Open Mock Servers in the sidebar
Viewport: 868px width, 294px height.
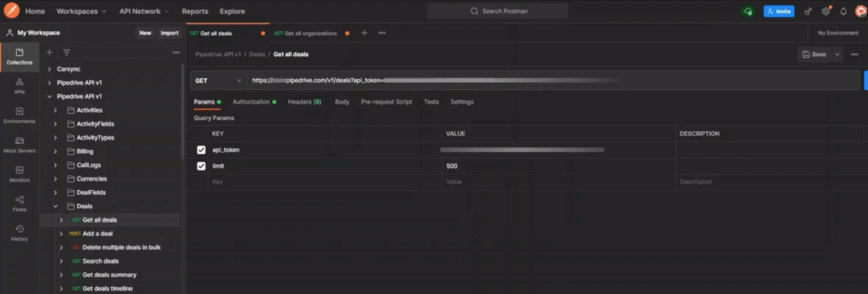[20, 145]
